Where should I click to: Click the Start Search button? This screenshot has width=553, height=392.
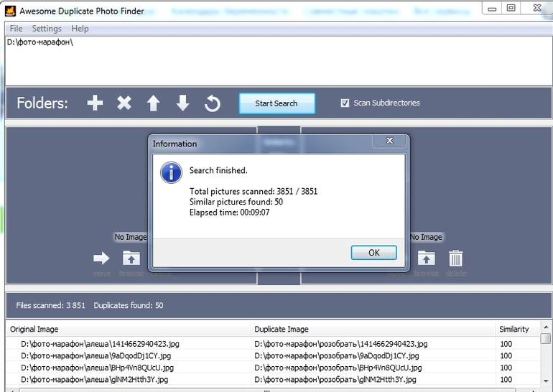[276, 103]
